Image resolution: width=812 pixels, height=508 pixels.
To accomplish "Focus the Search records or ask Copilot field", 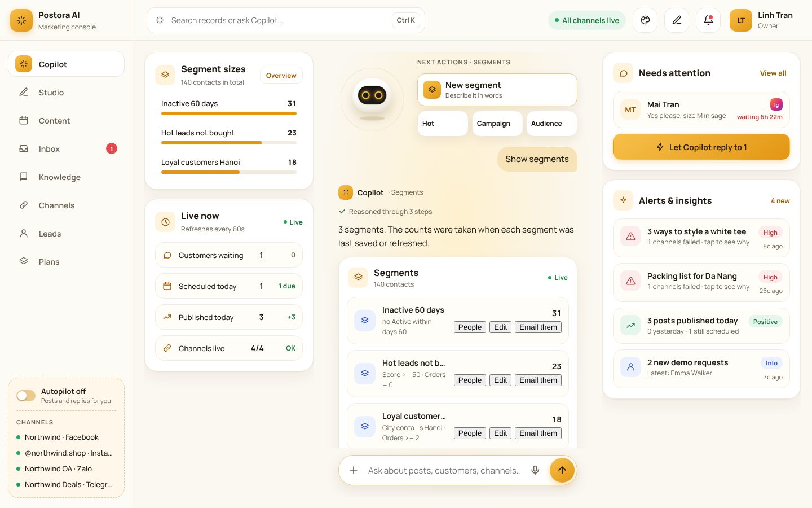I will coord(285,20).
